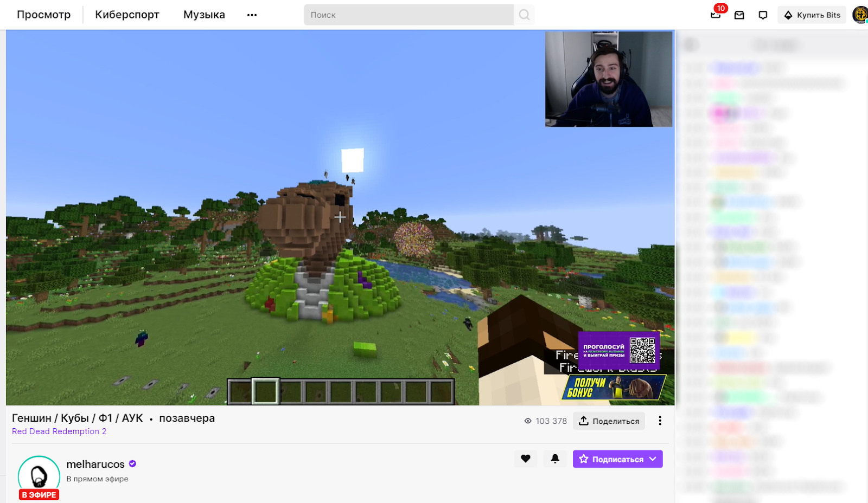Image resolution: width=868 pixels, height=503 pixels.
Task: Go to the Киберспорт section
Action: (127, 15)
